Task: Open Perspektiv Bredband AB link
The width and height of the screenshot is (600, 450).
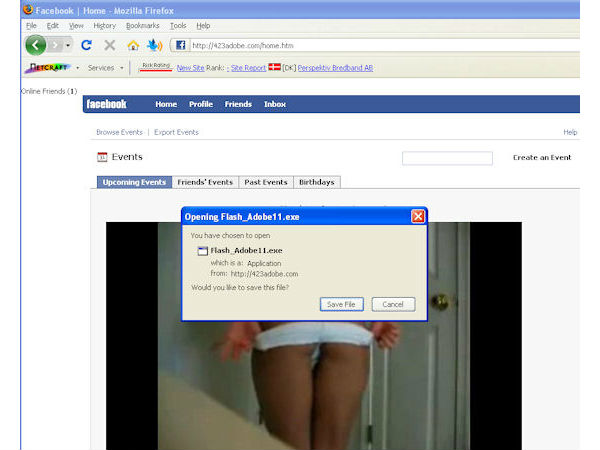Action: point(335,68)
